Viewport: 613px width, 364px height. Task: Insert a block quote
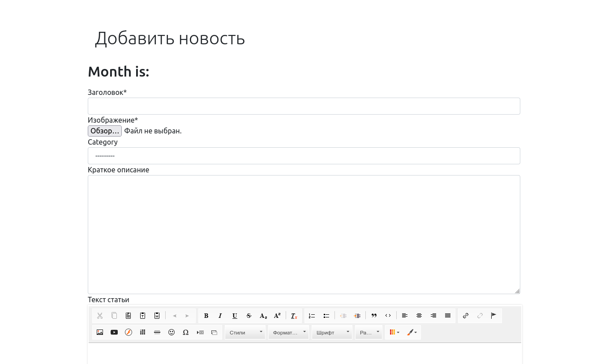[x=374, y=316]
